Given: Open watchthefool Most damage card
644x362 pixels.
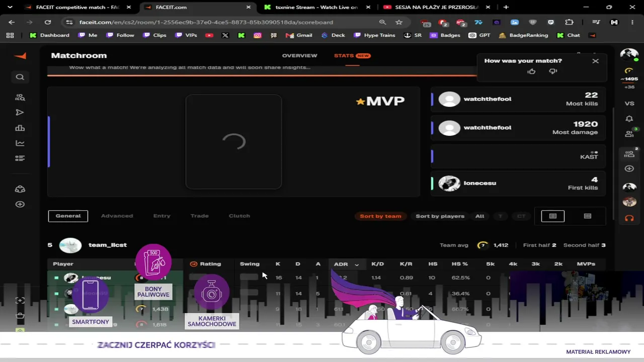Looking at the screenshot, I should (518, 128).
